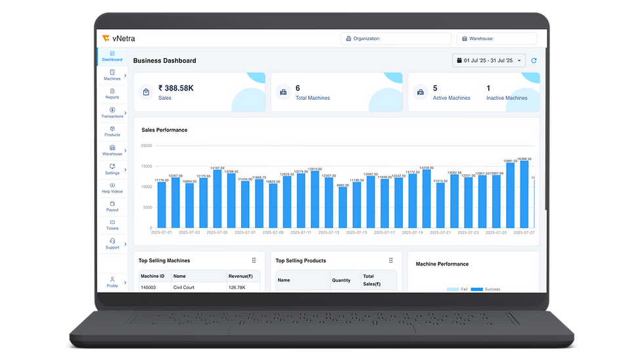644x362 pixels.
Task: Click the 2025-07-05 bar labeled 14167.00
Action: (x=218, y=198)
